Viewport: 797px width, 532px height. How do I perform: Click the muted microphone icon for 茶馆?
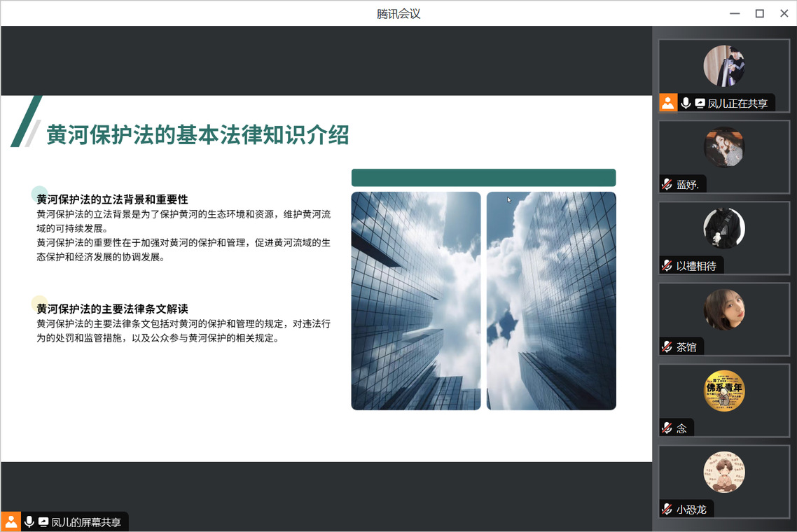point(667,347)
